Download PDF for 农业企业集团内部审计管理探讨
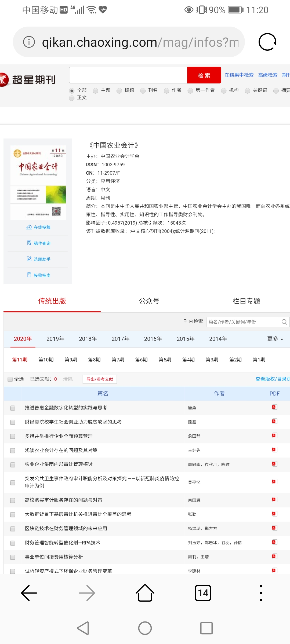Screen dimensions: 290x644 [x=274, y=464]
